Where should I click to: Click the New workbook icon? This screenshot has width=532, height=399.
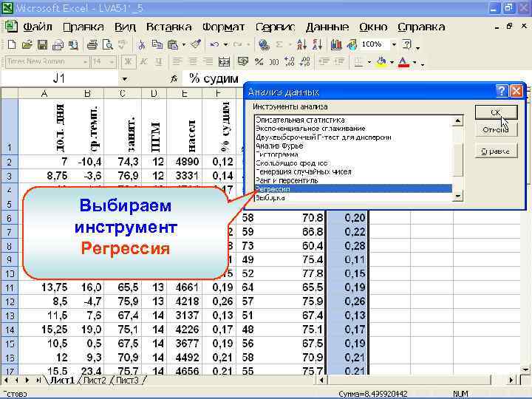pos(12,44)
